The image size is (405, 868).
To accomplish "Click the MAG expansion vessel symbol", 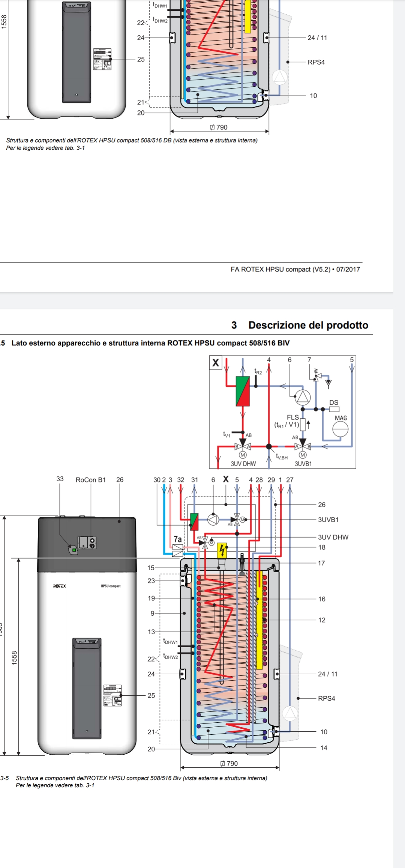I will click(340, 428).
